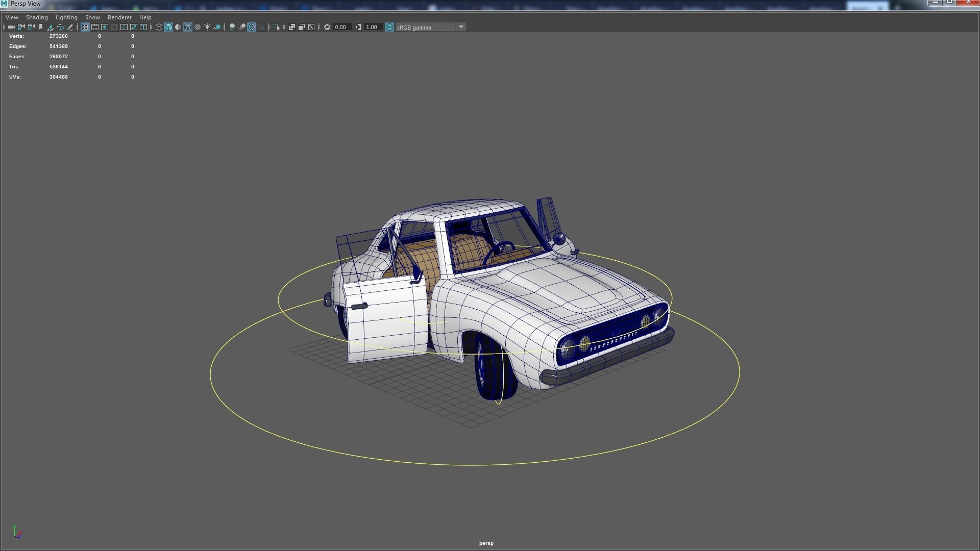Toggle the Lock Camera icon
The width and height of the screenshot is (980, 551).
[x=21, y=27]
